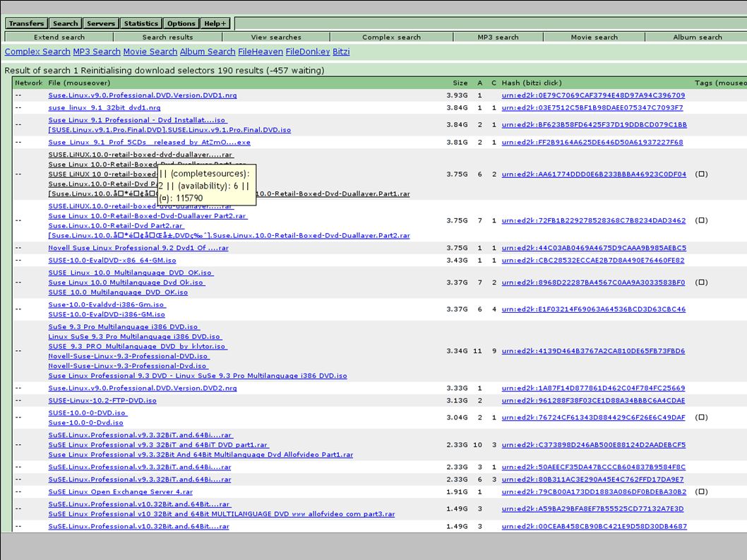Download Suse-10.0-Evaldvd-i386-Gm.iso
747x560 pixels.
107,304
